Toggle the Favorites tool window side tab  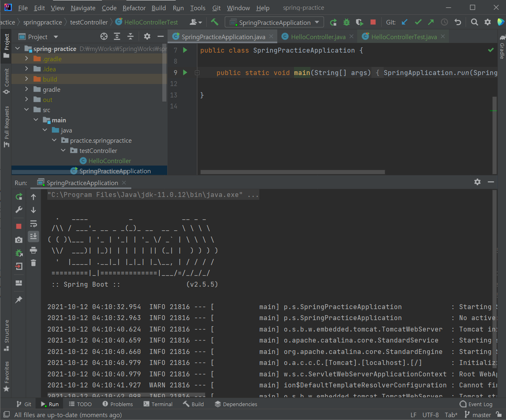pos(7,376)
